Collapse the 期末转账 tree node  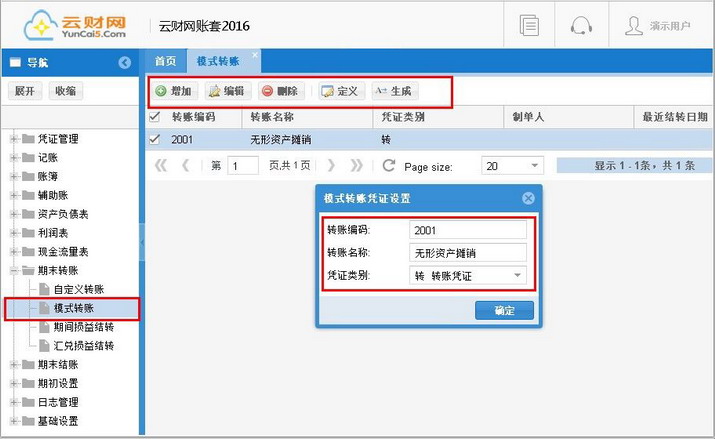coord(15,271)
